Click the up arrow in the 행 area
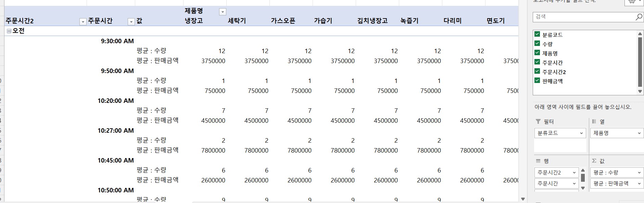 point(583,170)
